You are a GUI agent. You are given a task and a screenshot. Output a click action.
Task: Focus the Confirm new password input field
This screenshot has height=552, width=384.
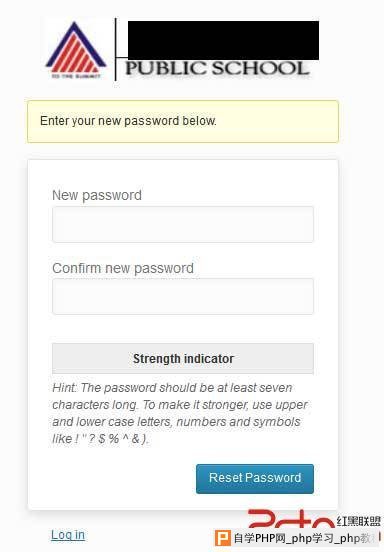(183, 296)
